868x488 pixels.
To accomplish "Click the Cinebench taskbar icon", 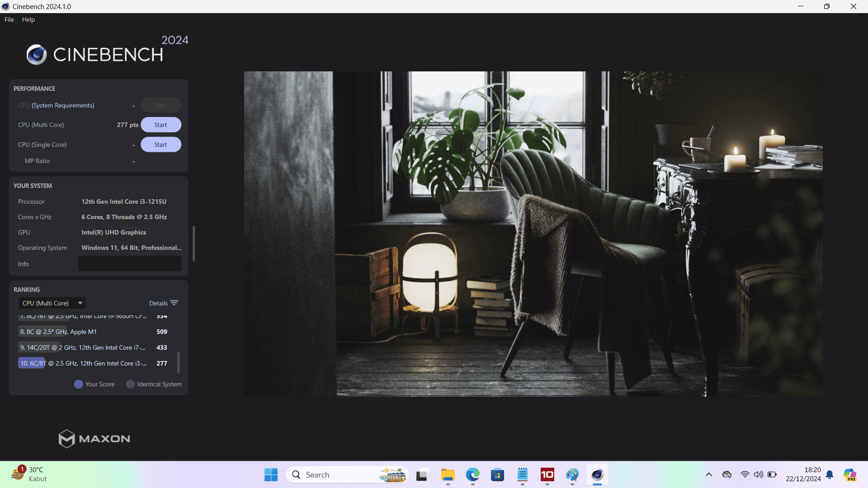I will 597,475.
